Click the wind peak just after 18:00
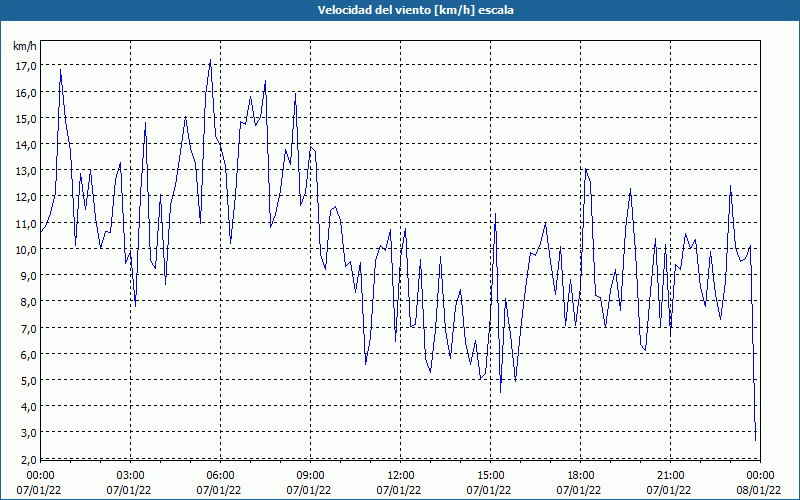800x500 pixels. 586,169
